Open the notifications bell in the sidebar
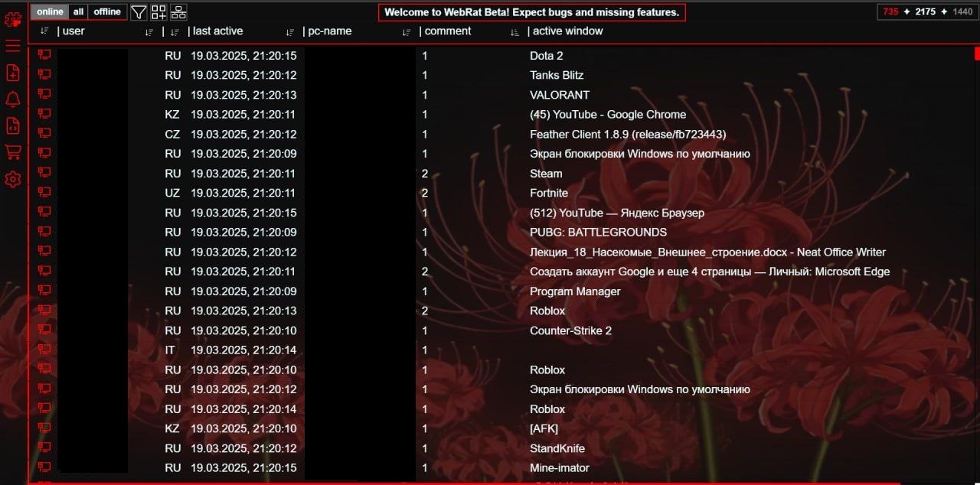 coord(13,99)
